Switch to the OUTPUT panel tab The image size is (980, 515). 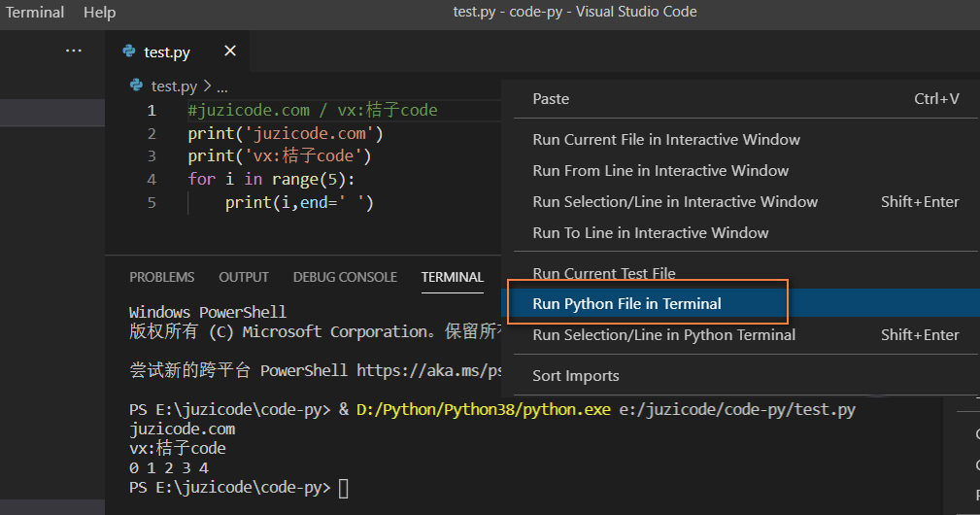click(244, 277)
